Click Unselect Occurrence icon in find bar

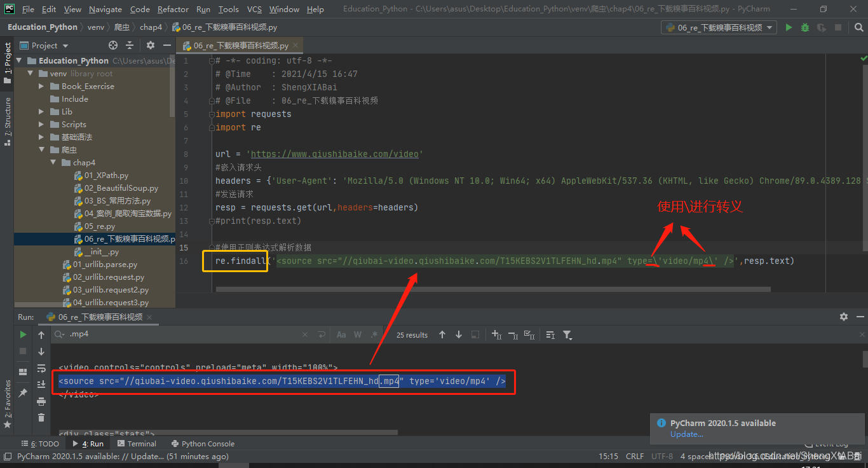tap(513, 334)
